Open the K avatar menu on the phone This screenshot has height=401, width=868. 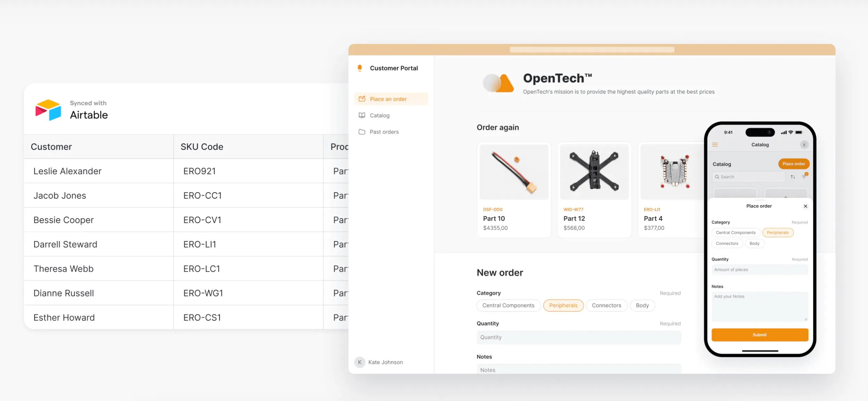pyautogui.click(x=805, y=145)
